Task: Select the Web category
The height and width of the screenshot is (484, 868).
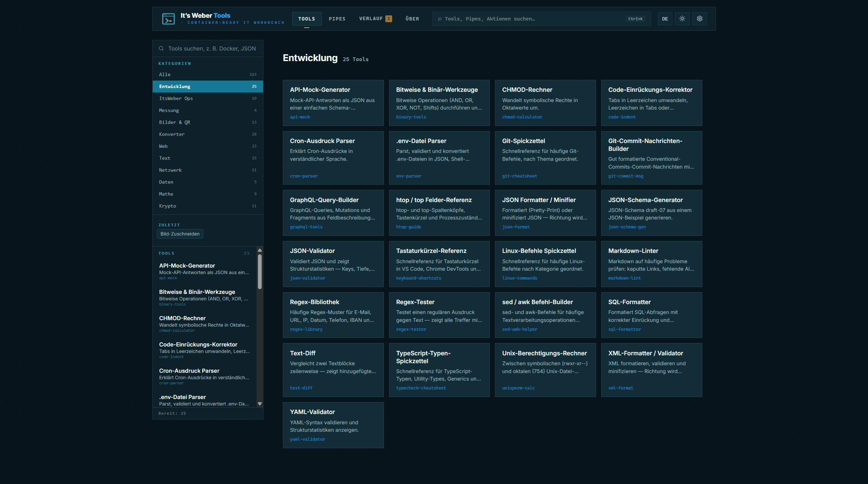Action: (x=208, y=146)
